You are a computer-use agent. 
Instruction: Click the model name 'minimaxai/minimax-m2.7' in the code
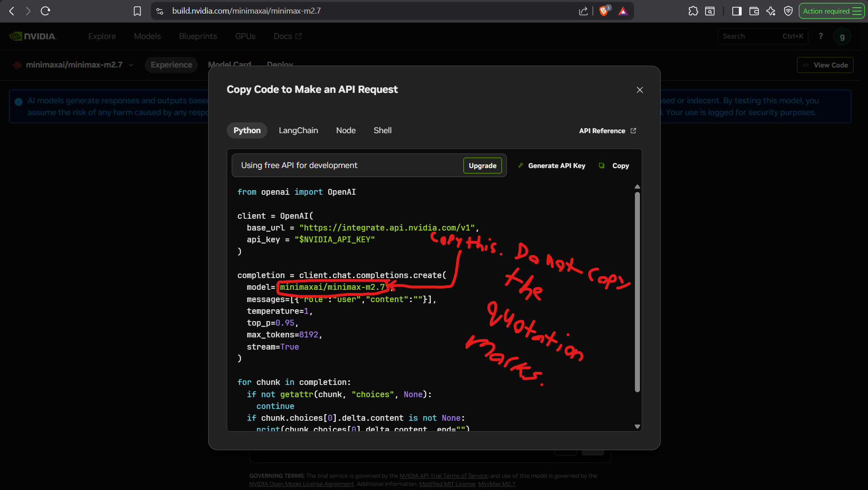click(x=332, y=287)
